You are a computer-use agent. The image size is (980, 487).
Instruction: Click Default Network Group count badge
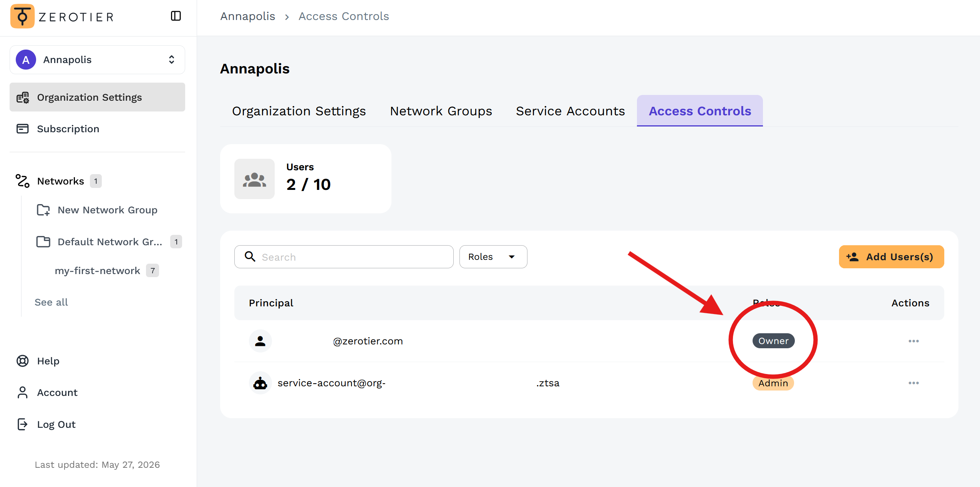pos(176,242)
